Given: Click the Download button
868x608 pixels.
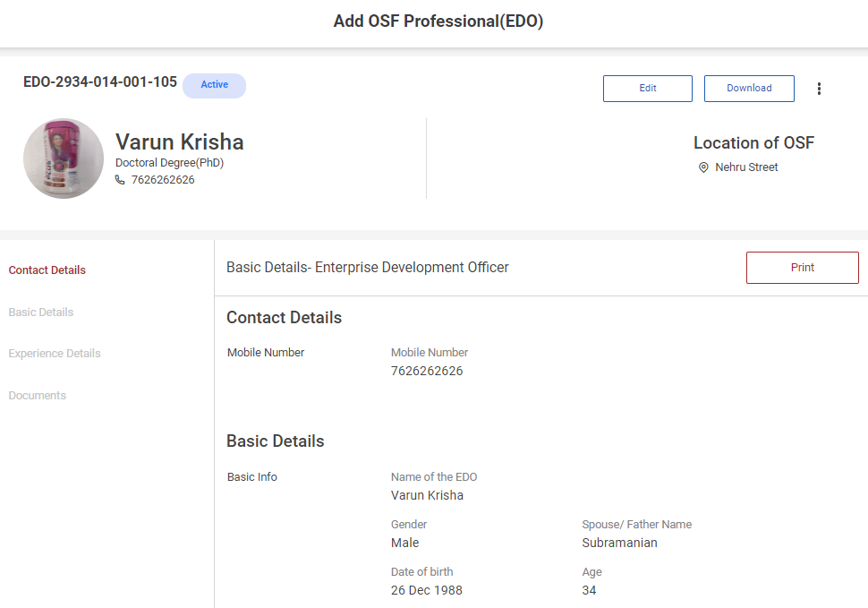Looking at the screenshot, I should 749,89.
